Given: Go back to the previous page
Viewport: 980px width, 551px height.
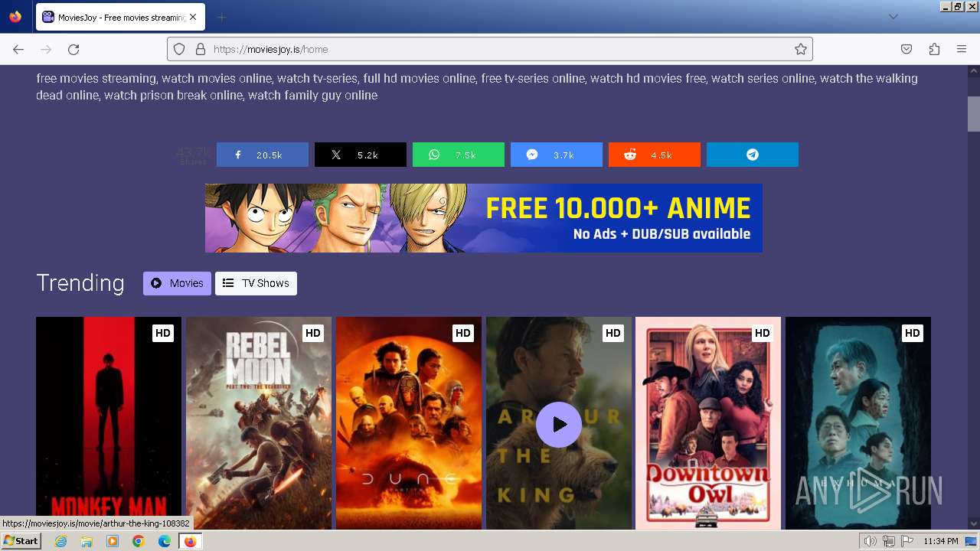Looking at the screenshot, I should pos(18,49).
